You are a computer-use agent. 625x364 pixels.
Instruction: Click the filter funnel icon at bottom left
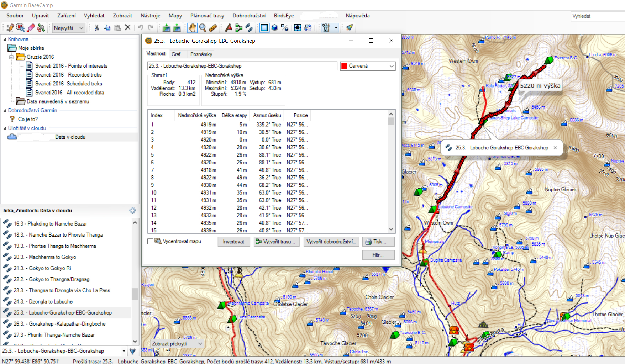(x=132, y=351)
